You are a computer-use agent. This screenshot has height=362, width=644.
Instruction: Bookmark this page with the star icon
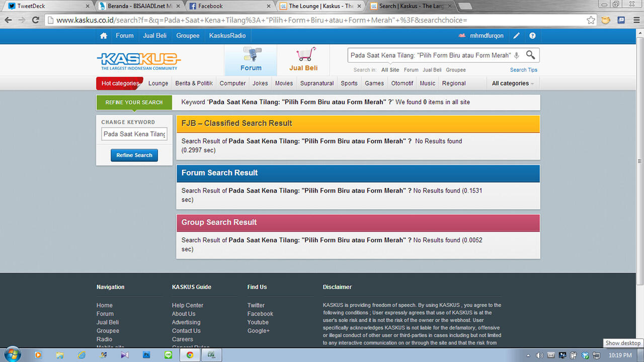coord(591,20)
